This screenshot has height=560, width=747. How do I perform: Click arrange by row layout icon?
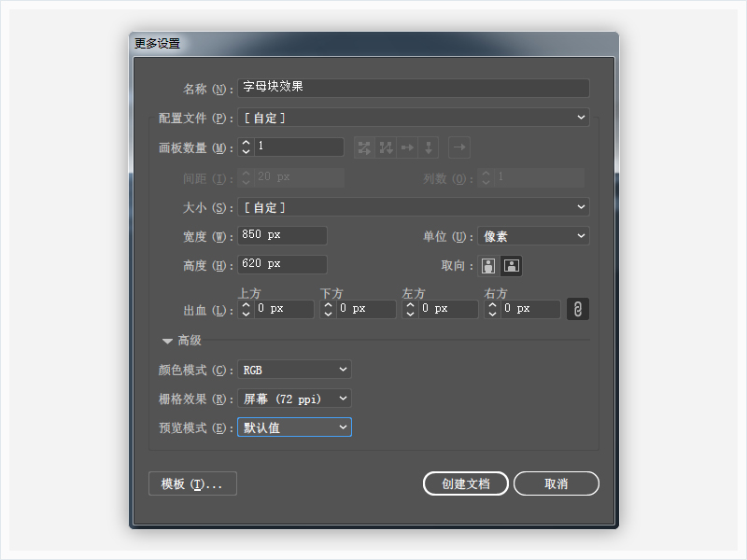tap(407, 147)
